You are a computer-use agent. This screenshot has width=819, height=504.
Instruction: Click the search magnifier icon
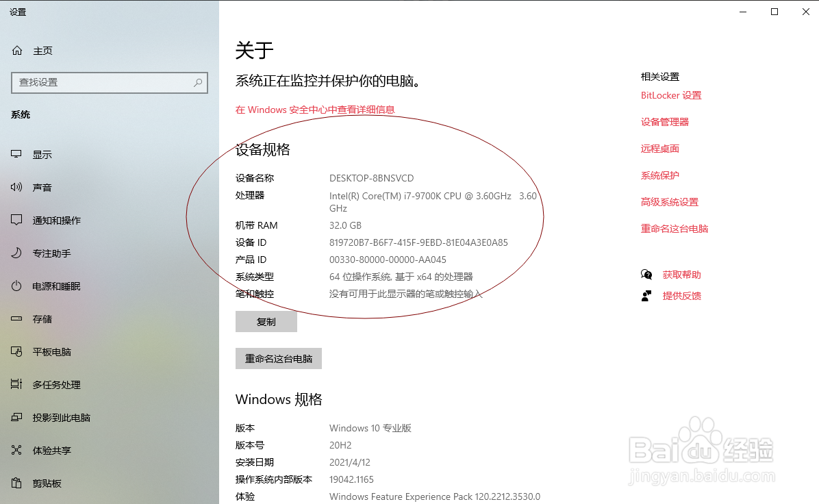pyautogui.click(x=198, y=83)
